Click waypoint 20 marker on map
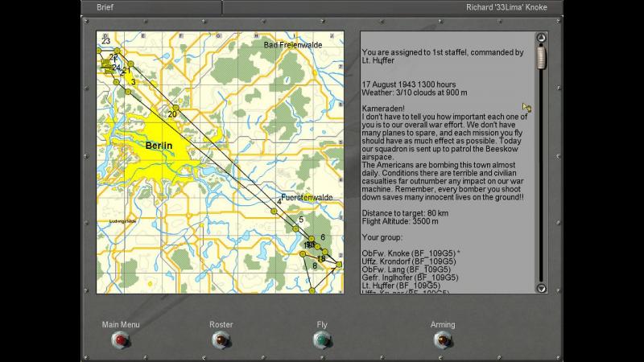Image resolution: width=644 pixels, height=362 pixels. (x=175, y=109)
